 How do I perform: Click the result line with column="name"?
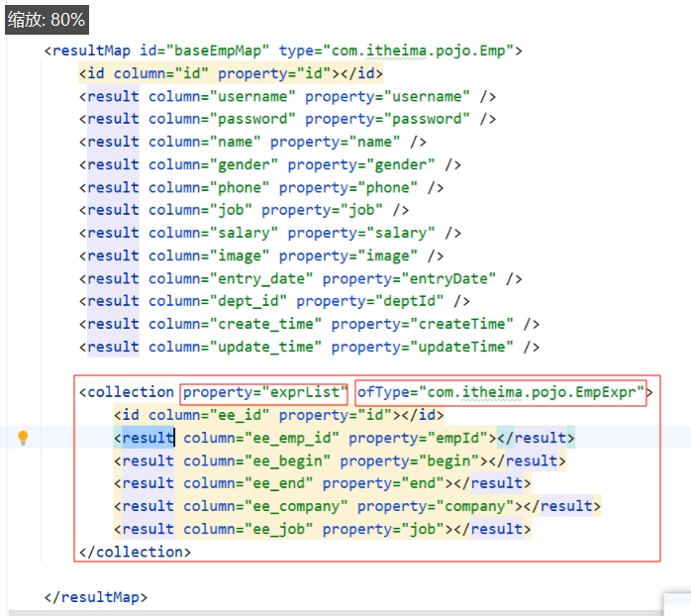click(253, 142)
